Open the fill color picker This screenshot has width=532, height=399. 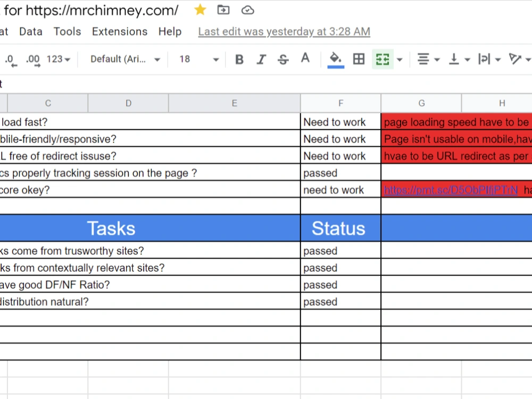click(336, 60)
